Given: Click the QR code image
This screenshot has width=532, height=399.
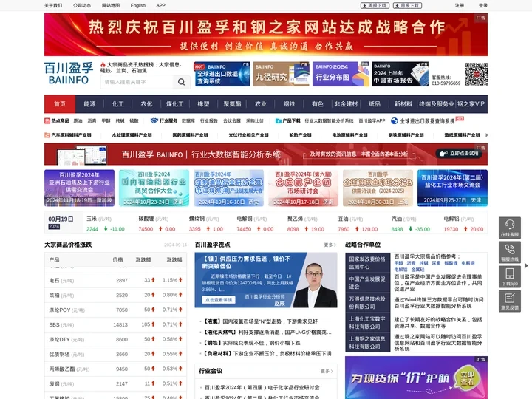Looking at the screenshot, I should tap(477, 74).
